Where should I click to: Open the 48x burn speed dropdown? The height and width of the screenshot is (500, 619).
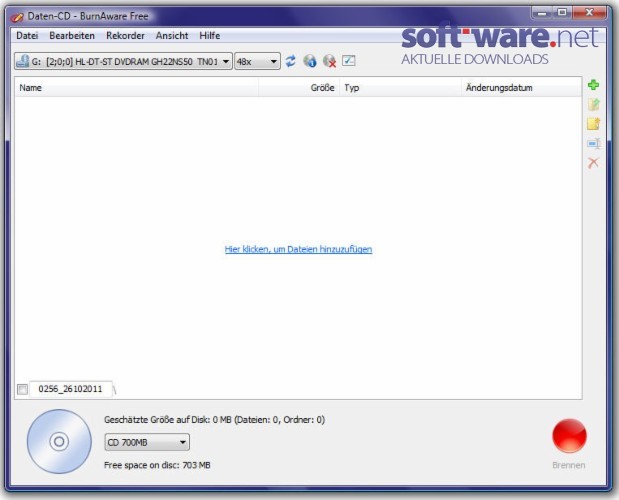click(x=257, y=62)
